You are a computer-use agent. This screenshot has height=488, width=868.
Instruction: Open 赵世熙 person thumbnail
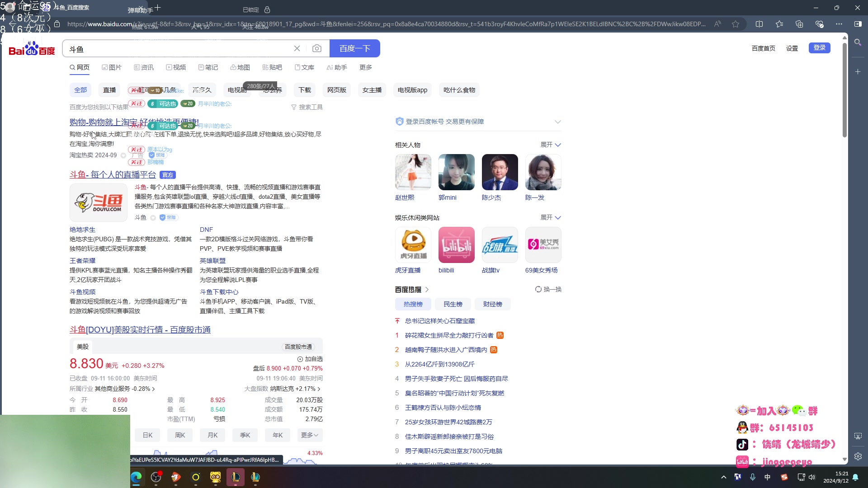click(413, 172)
